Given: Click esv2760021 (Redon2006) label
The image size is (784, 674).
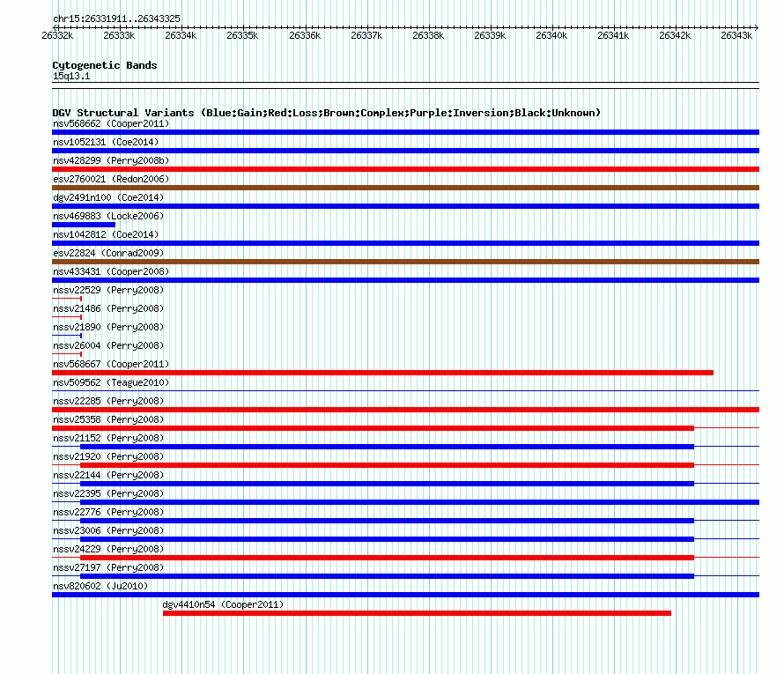Looking at the screenshot, I should tap(111, 179).
